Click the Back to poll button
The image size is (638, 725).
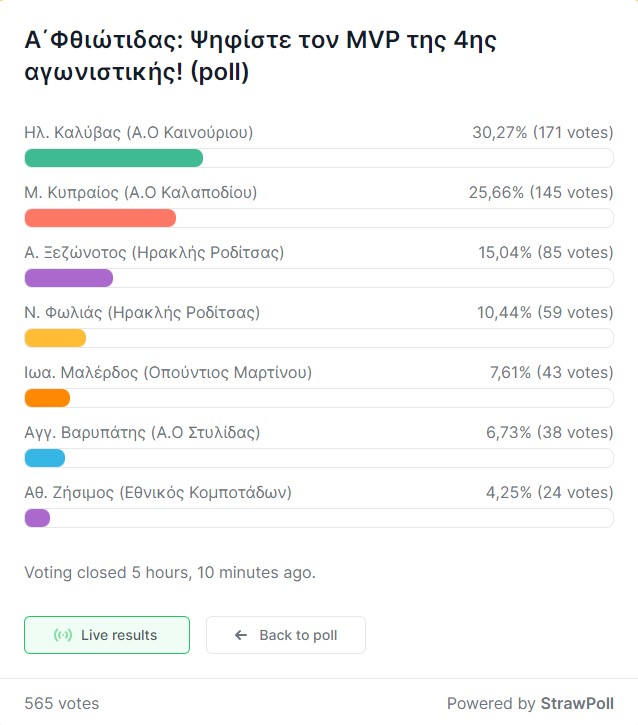click(286, 635)
